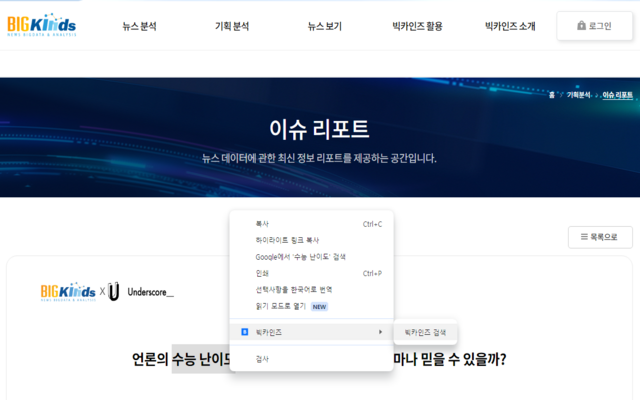Click the 로그인 button
The width and height of the screenshot is (640, 400).
click(595, 26)
